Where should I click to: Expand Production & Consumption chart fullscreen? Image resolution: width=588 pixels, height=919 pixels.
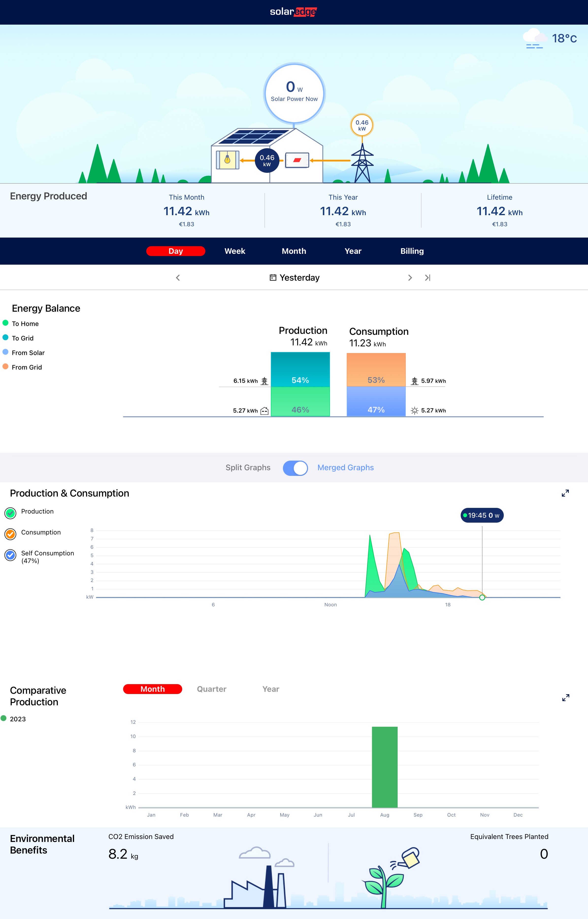(x=566, y=493)
